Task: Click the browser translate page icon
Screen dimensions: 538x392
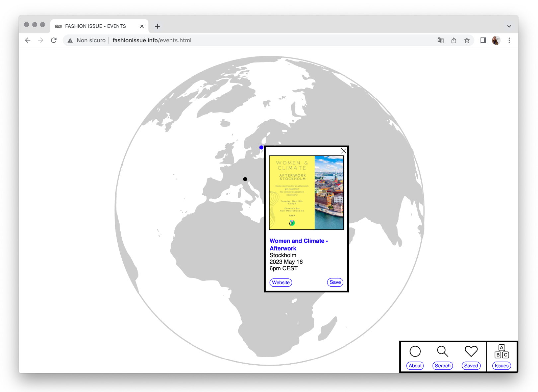Action: click(x=440, y=40)
